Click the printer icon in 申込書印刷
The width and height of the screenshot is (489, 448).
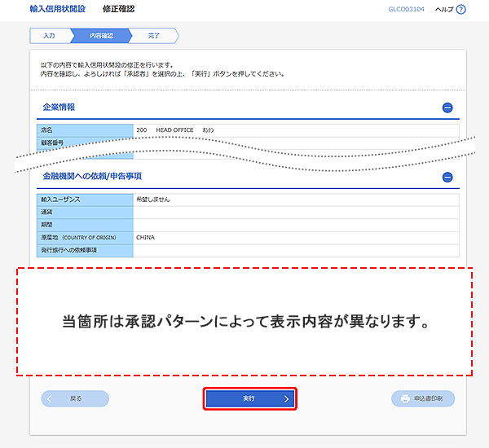click(x=405, y=399)
